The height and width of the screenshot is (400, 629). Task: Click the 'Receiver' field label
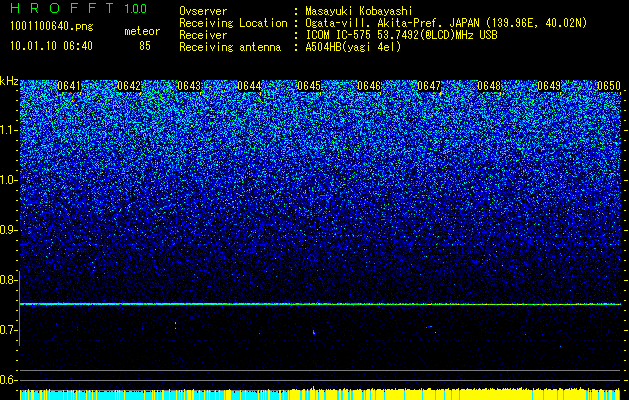tap(203, 35)
